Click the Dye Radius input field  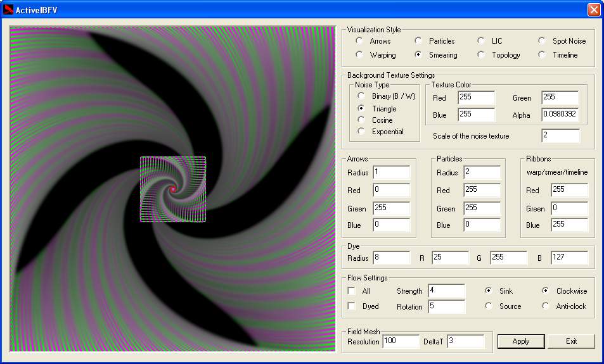(392, 258)
